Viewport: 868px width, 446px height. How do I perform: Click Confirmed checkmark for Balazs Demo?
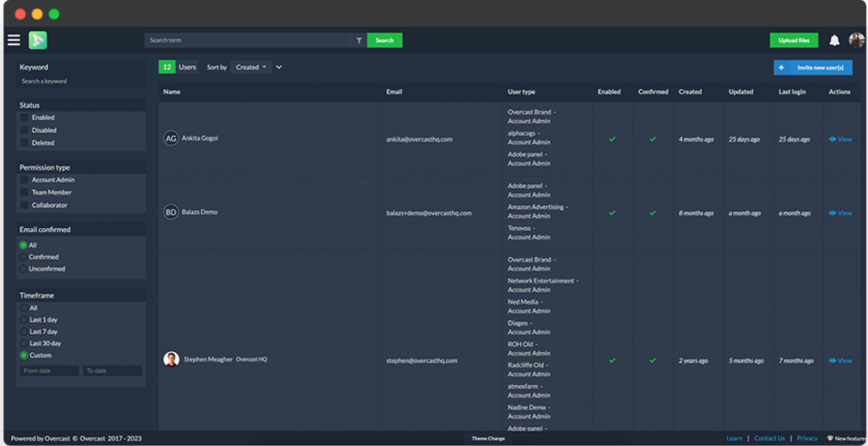[x=653, y=213]
